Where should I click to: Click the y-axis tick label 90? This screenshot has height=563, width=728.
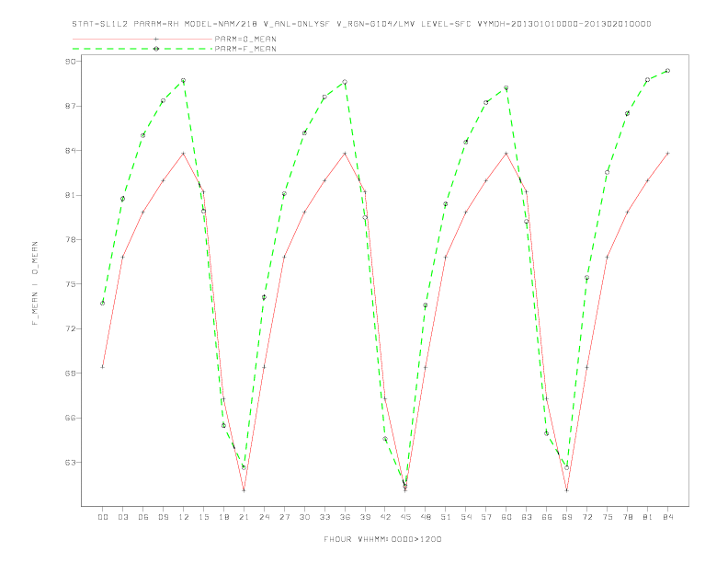click(x=73, y=62)
